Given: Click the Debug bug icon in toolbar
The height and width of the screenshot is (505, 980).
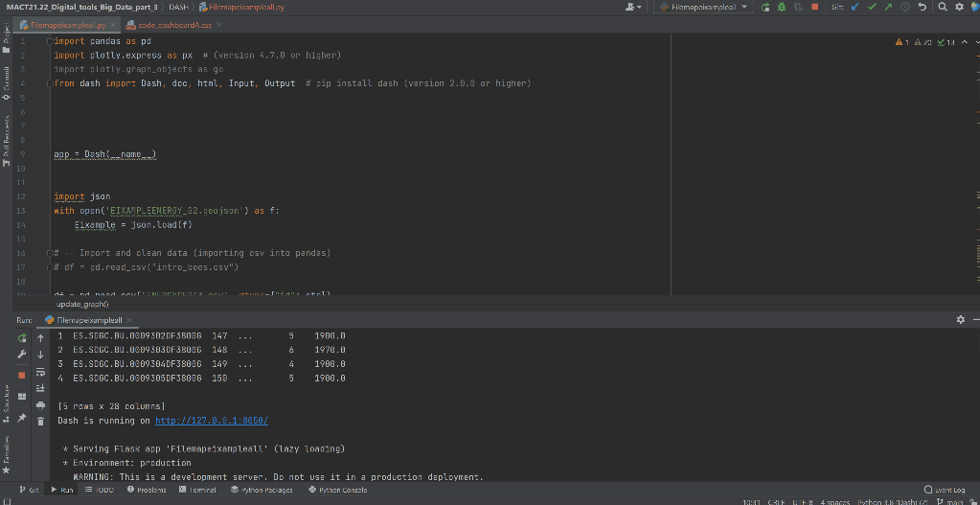Looking at the screenshot, I should pos(781,7).
